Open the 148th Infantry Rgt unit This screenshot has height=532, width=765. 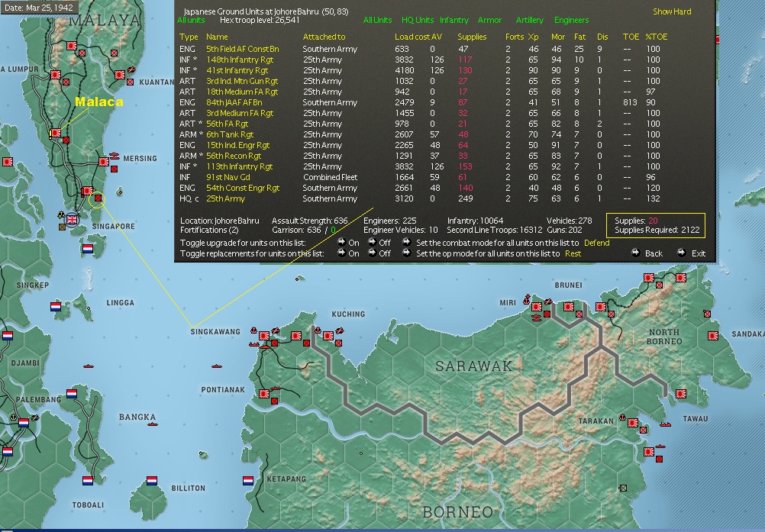tap(240, 60)
